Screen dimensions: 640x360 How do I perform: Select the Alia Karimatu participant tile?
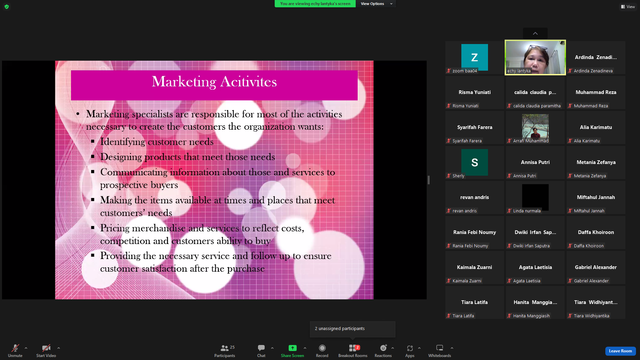(596, 128)
